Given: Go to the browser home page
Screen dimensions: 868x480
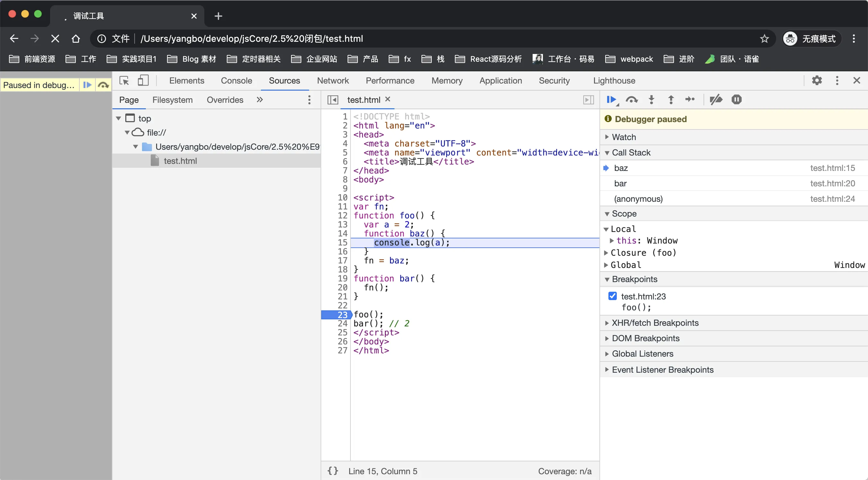Looking at the screenshot, I should click(x=75, y=39).
